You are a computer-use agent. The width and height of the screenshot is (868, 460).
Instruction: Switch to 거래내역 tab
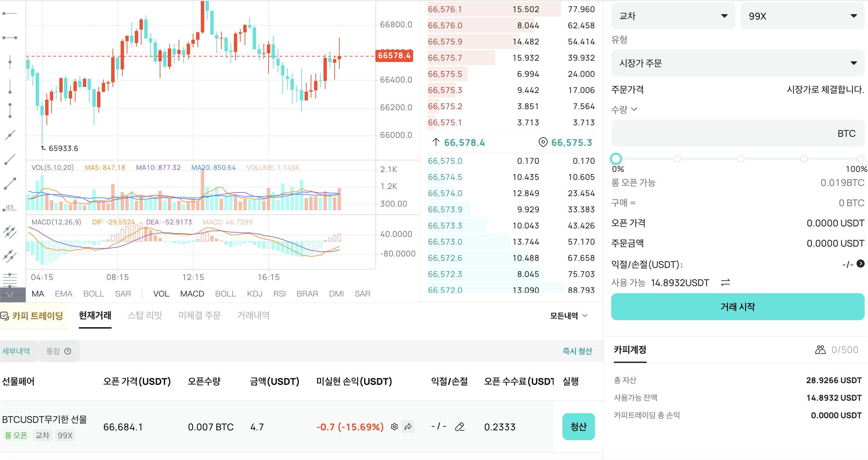(253, 315)
